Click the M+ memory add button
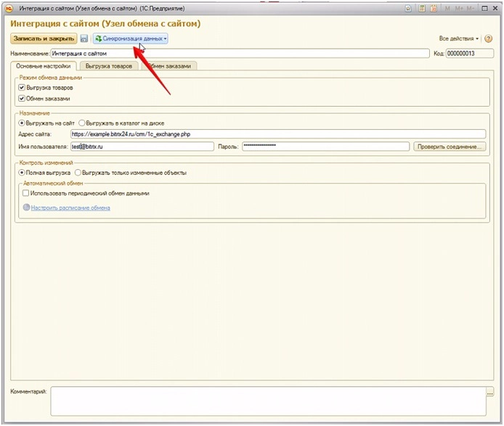Screen dimensions: 504x426 coord(457,8)
